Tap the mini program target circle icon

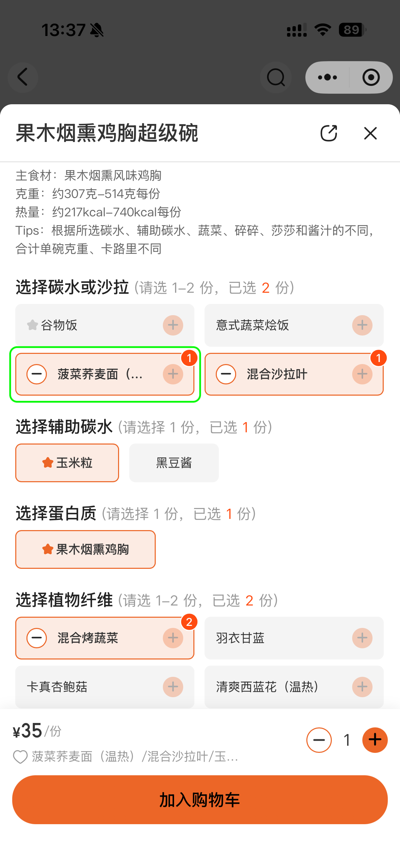tap(371, 77)
